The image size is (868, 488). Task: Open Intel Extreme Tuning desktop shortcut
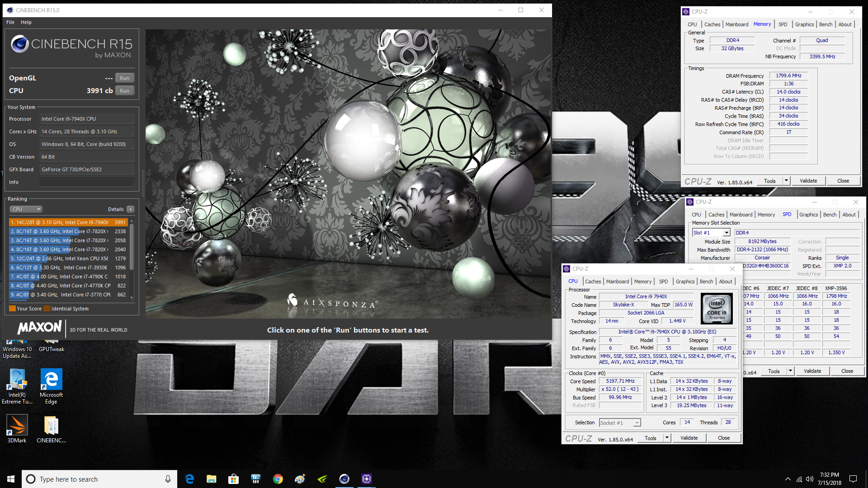17,386
